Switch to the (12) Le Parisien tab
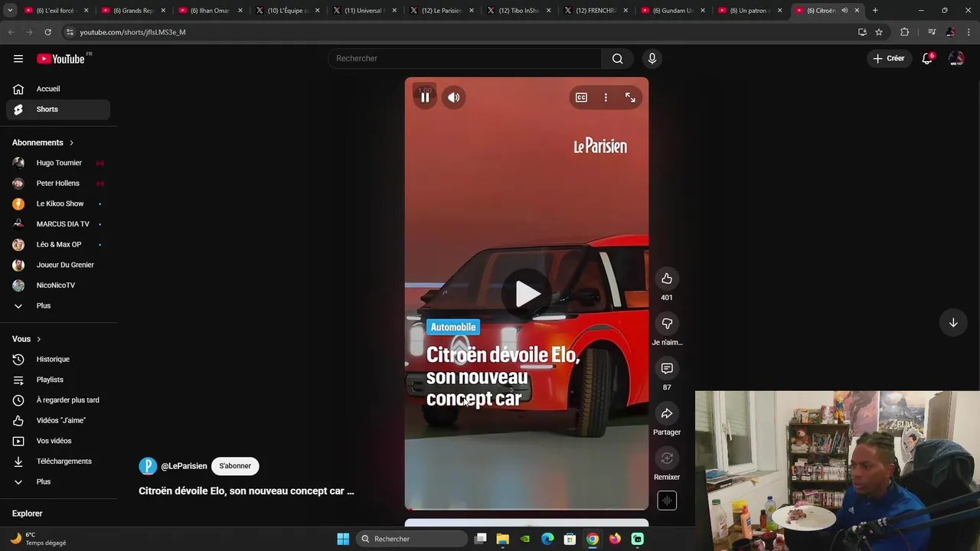 click(442, 11)
